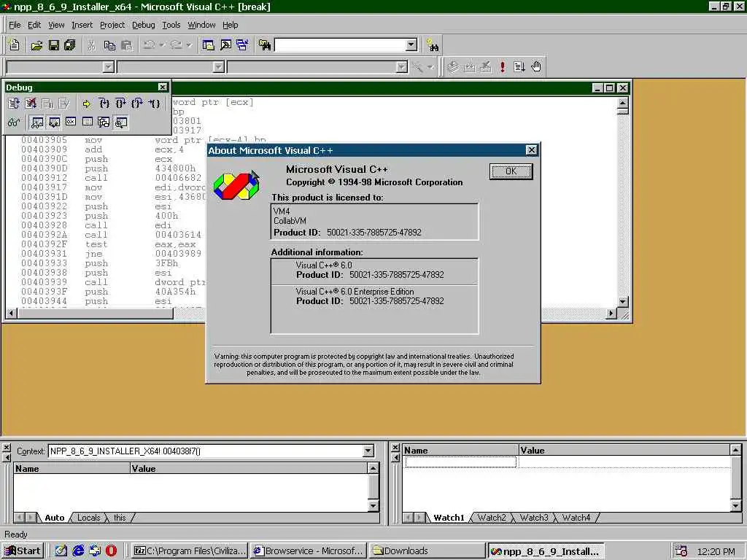The image size is (747, 560).
Task: Open the Debug menu
Action: click(x=144, y=25)
